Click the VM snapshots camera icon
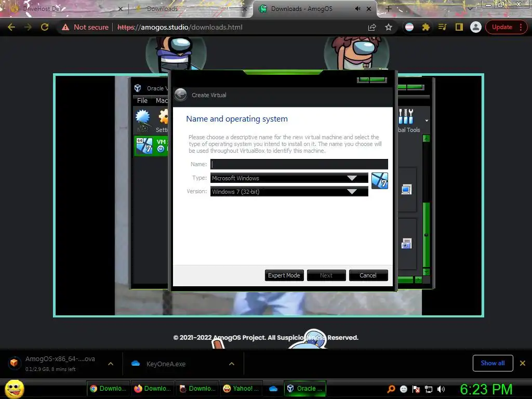Viewport: 532px width, 399px height. tap(406, 244)
